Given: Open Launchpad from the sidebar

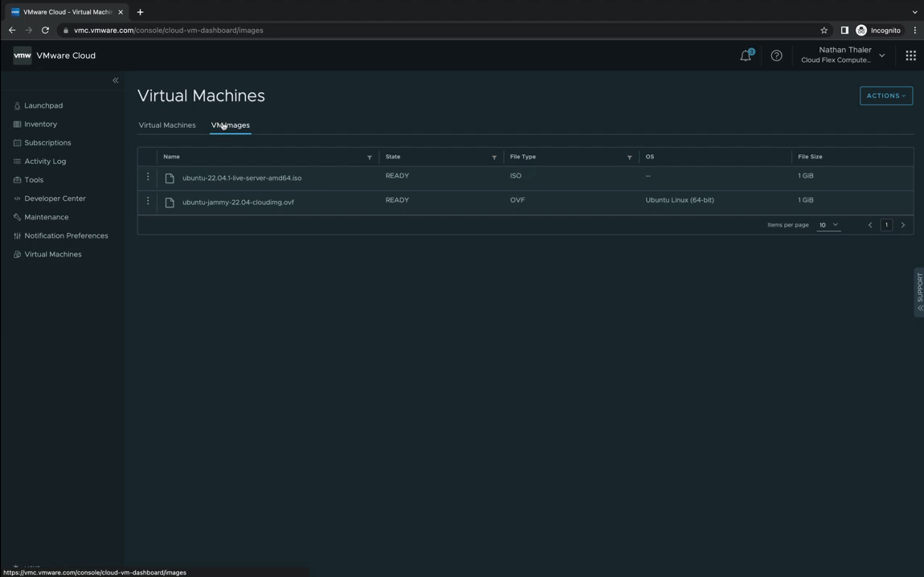Looking at the screenshot, I should (43, 105).
